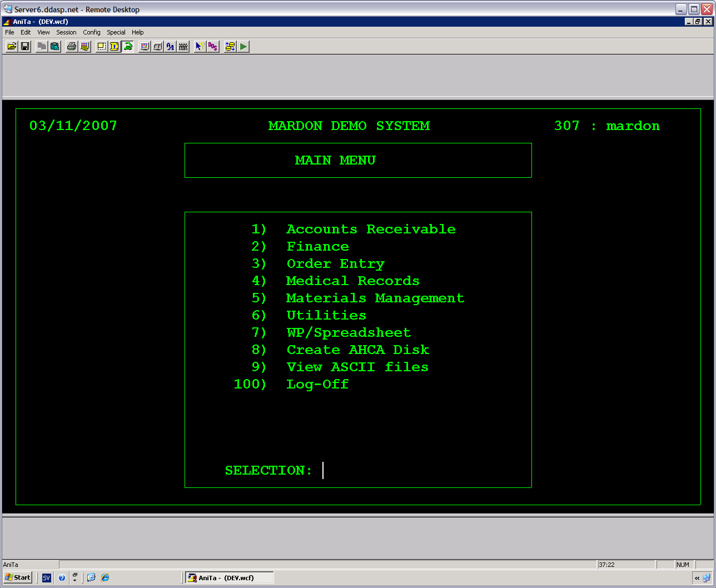Click the context help arrow icon
The height and width of the screenshot is (588, 716).
click(x=200, y=47)
